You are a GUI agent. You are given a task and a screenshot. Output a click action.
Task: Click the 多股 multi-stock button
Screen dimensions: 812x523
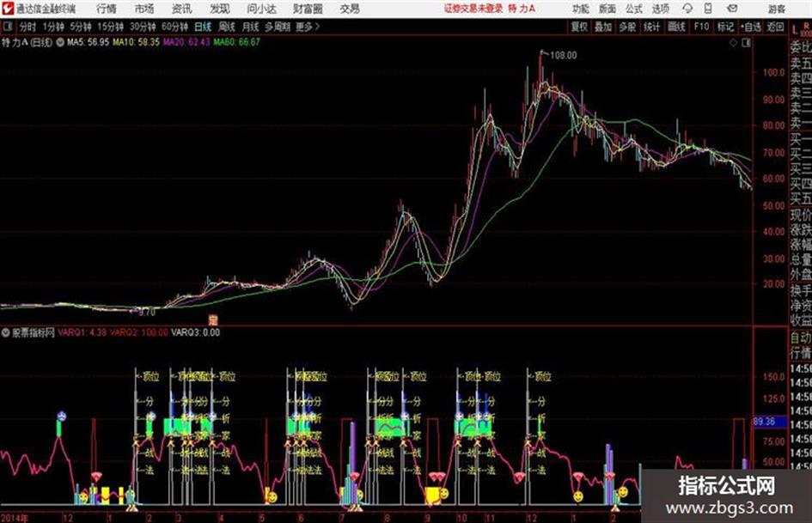pos(627,27)
